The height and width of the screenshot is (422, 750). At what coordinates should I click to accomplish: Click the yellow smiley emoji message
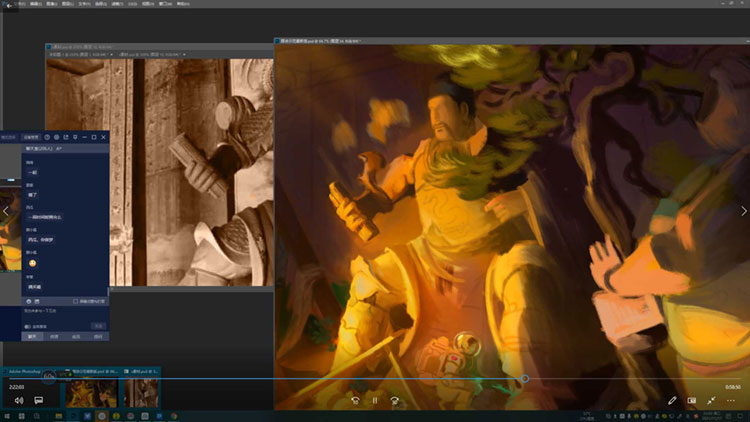[30, 263]
